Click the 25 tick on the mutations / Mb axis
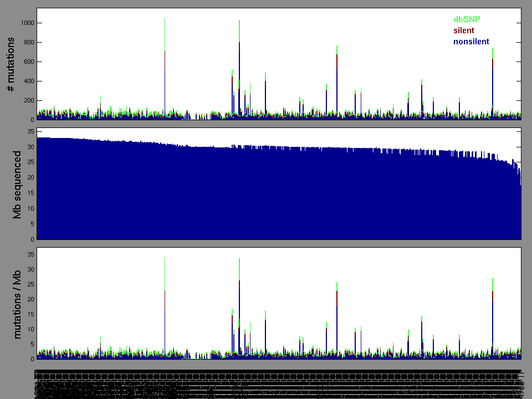This screenshot has width=532, height=399. (30, 284)
